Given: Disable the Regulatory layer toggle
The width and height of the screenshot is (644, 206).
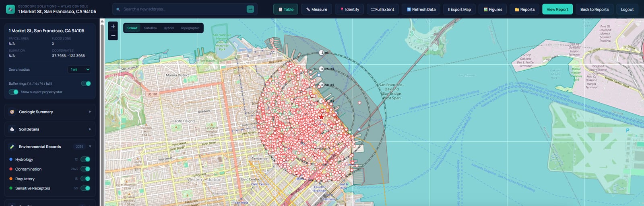Looking at the screenshot, I should [85, 179].
